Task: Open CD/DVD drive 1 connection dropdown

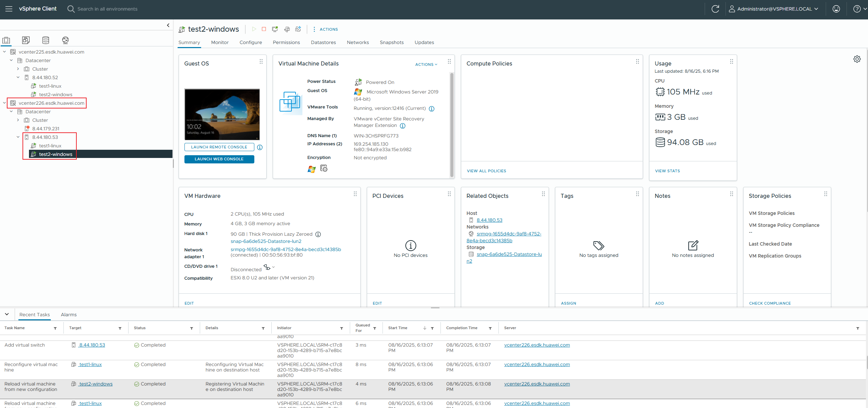Action: click(269, 267)
